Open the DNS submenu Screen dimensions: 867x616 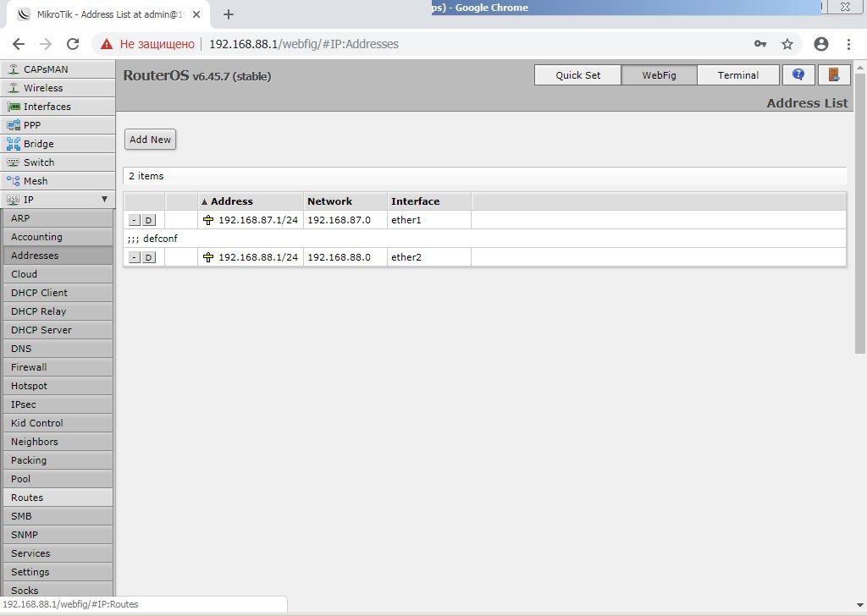click(x=58, y=349)
